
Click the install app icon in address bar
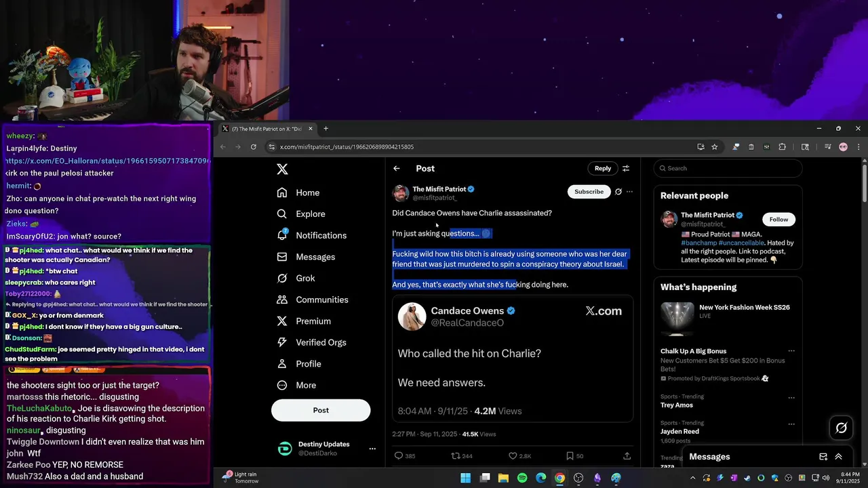click(701, 147)
